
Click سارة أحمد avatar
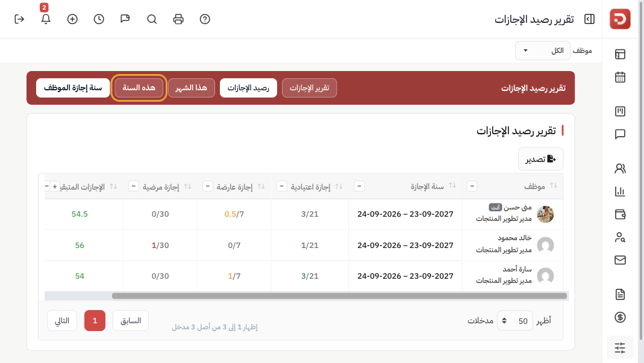coord(545,276)
